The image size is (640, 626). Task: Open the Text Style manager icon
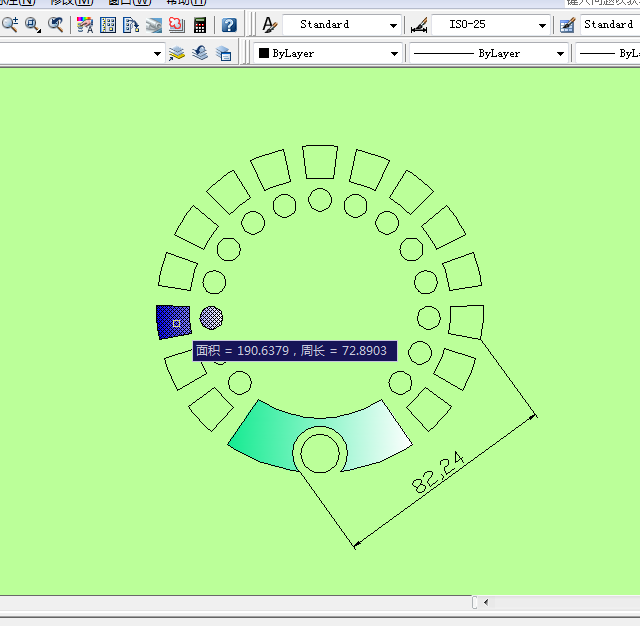[x=269, y=25]
